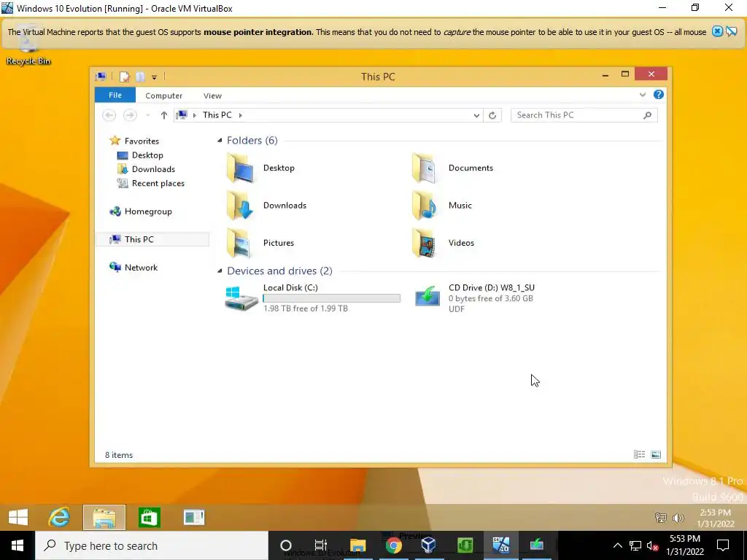Open the Windows Store on guest taskbar

[149, 517]
